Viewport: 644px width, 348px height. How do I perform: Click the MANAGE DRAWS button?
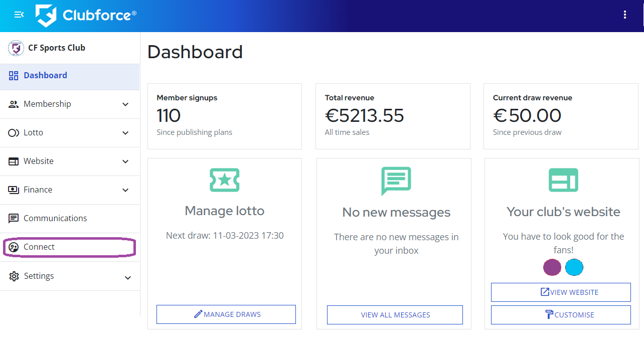click(x=226, y=314)
